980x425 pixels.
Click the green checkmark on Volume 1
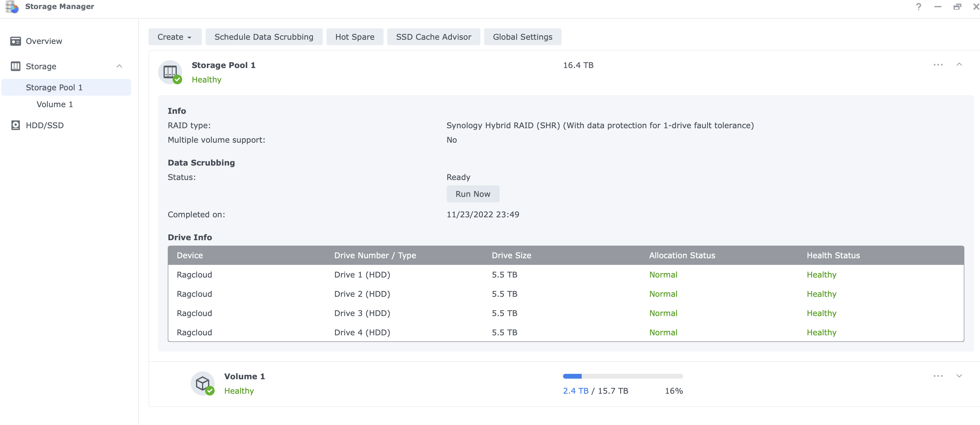(210, 391)
